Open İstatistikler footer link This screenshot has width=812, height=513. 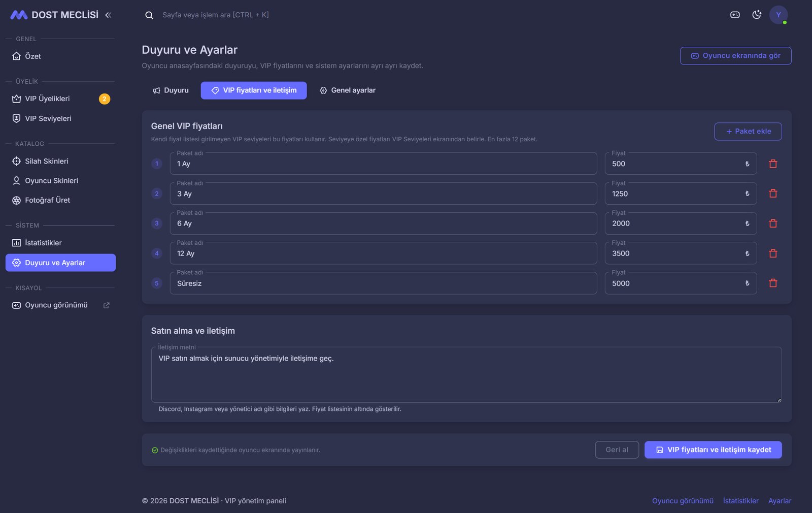tap(741, 501)
